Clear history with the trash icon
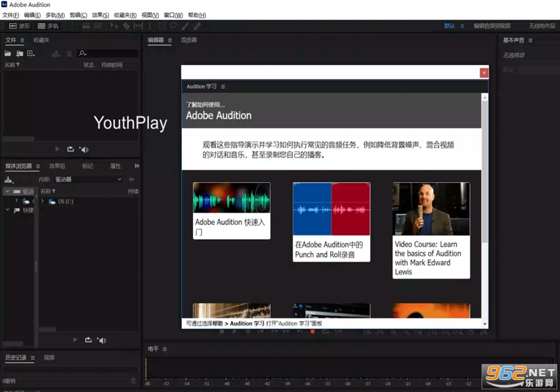 134,381
